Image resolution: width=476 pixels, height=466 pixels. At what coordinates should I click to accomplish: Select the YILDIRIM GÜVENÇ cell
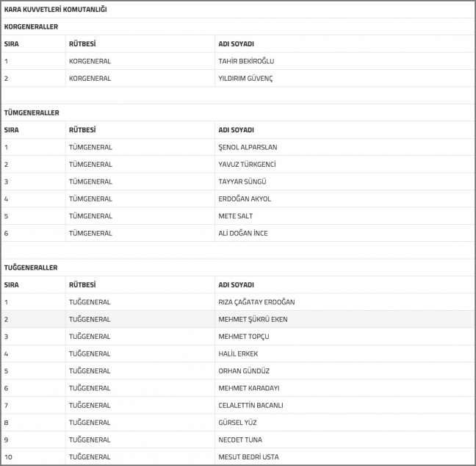pyautogui.click(x=245, y=79)
